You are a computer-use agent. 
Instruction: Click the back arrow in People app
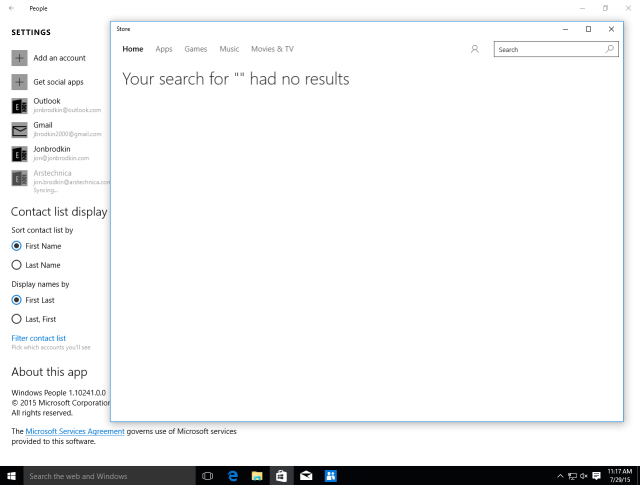11,8
